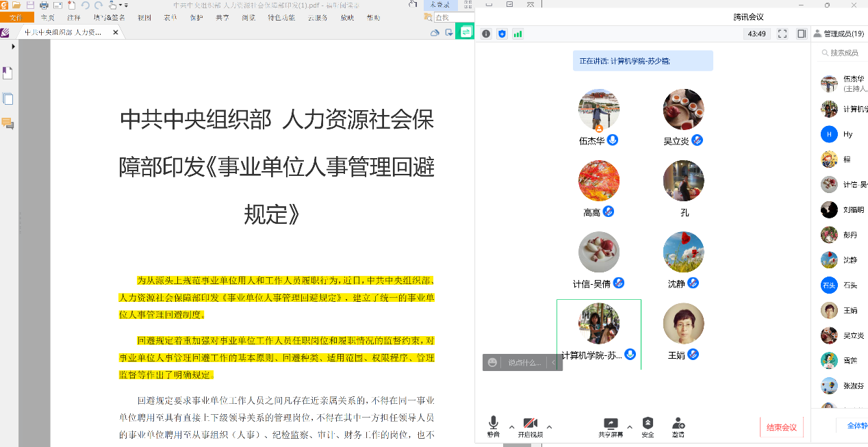Screen dimensions: 868x447
Task: Click the meeting info icon in Tencent Meeting
Action: pos(486,34)
